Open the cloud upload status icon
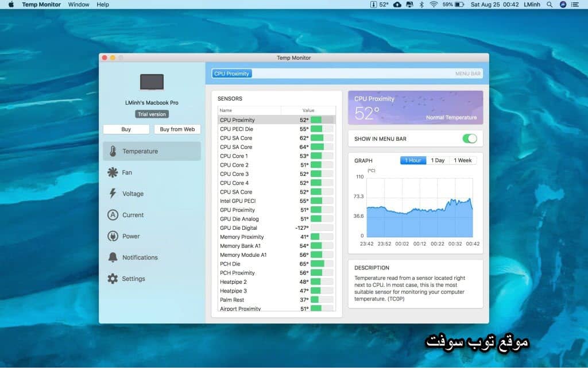Image resolution: width=588 pixels, height=370 pixels. [397, 5]
